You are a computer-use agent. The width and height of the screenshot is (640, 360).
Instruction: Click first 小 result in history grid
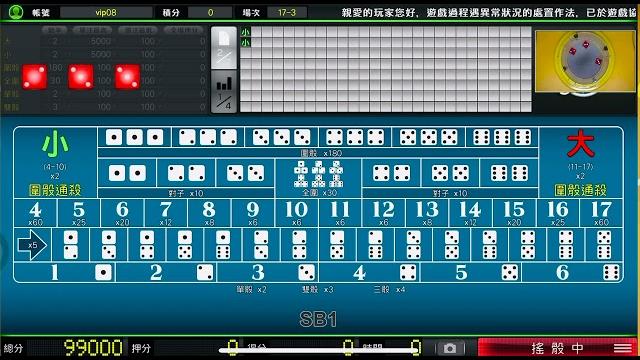point(245,32)
